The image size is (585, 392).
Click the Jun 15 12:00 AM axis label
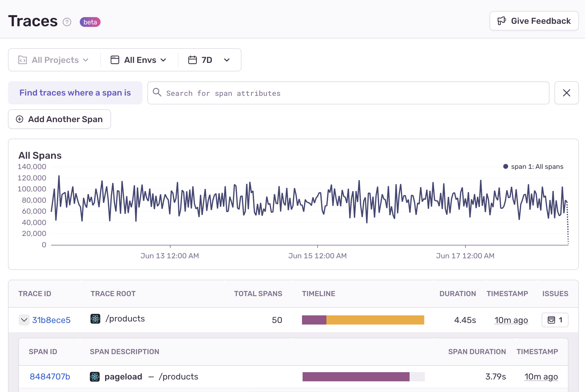click(x=318, y=256)
